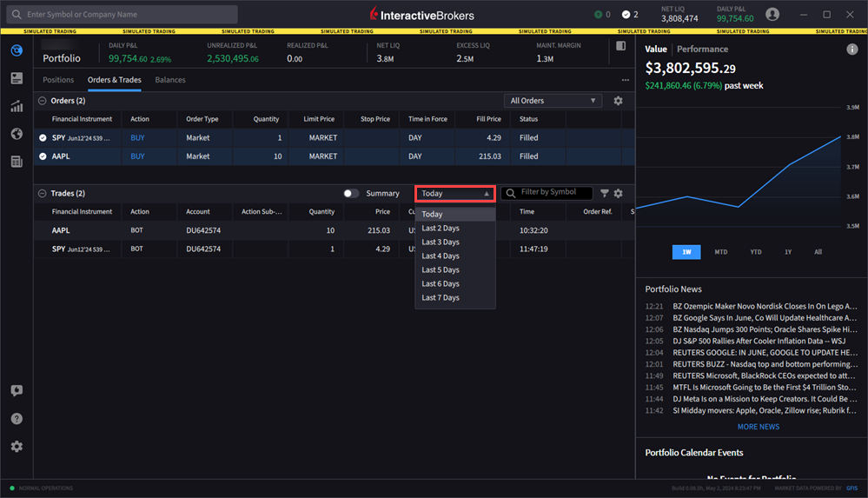Open the Portfolio icon in left sidebar
The image size is (868, 498).
coord(17,50)
